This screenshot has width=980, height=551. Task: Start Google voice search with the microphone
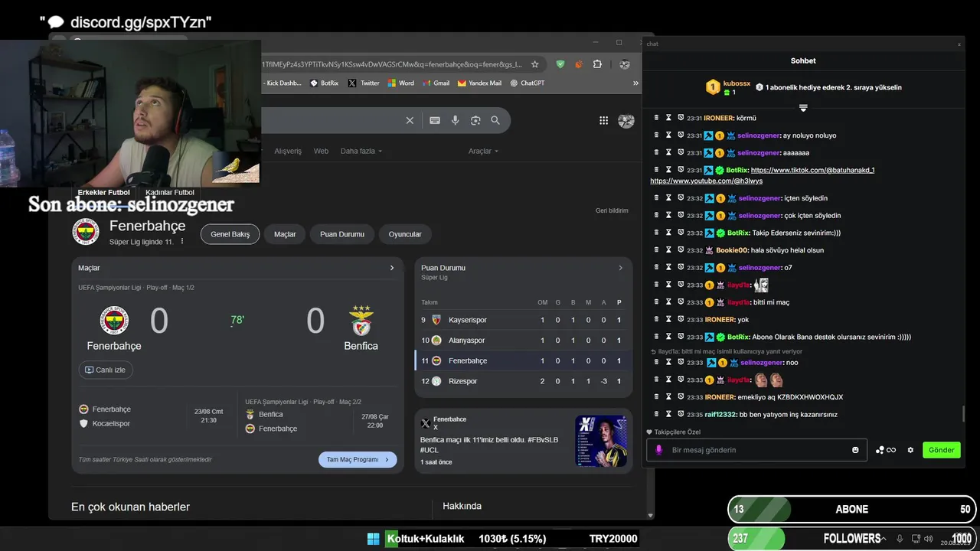[x=456, y=120]
